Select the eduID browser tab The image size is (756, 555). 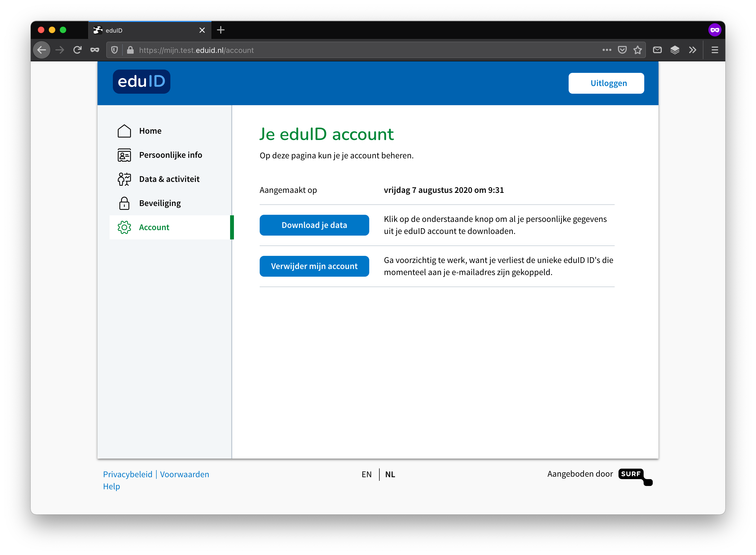pos(150,30)
